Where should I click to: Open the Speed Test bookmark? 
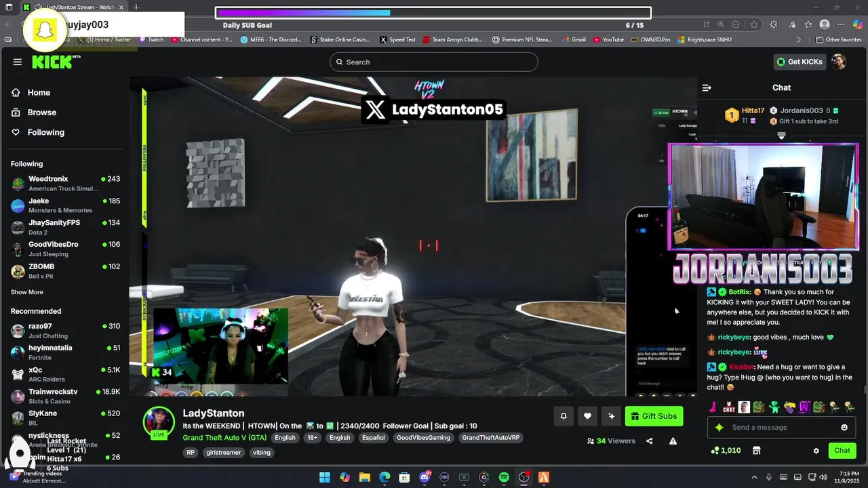pyautogui.click(x=398, y=40)
